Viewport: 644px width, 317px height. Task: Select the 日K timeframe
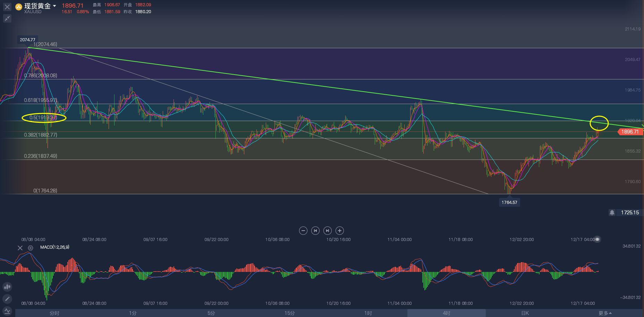(525, 313)
